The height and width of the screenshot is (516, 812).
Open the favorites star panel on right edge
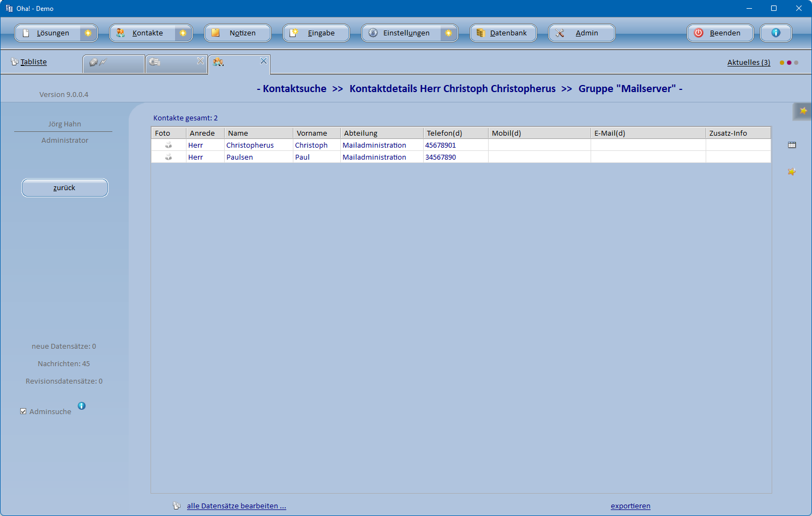(x=803, y=111)
